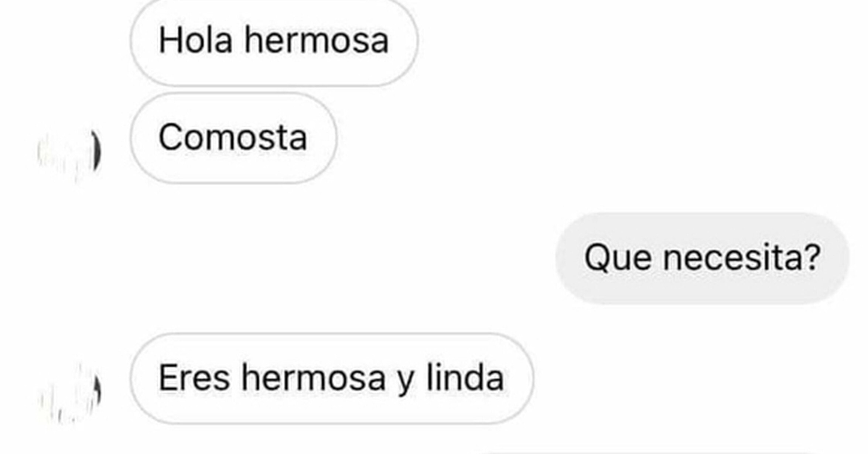Click "hermosa" inside "Eres hermosa y linda"
868x454 pixels.
point(314,377)
